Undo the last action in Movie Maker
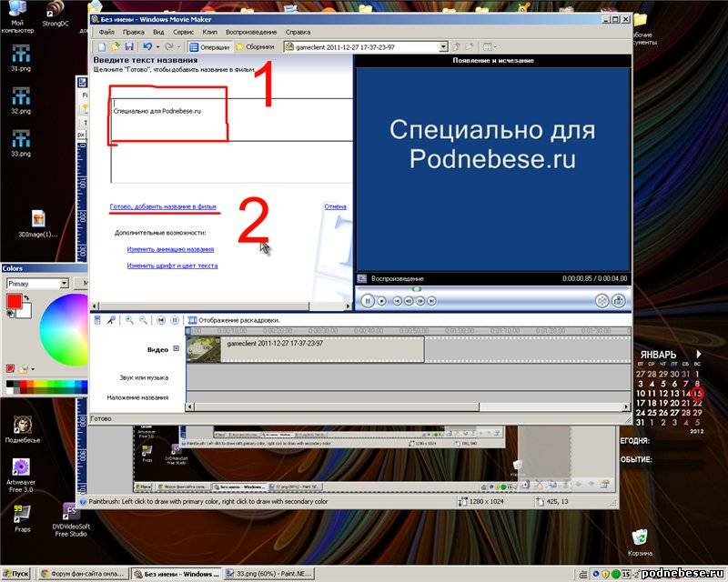Viewport: 728px width, 582px height. pos(147,47)
